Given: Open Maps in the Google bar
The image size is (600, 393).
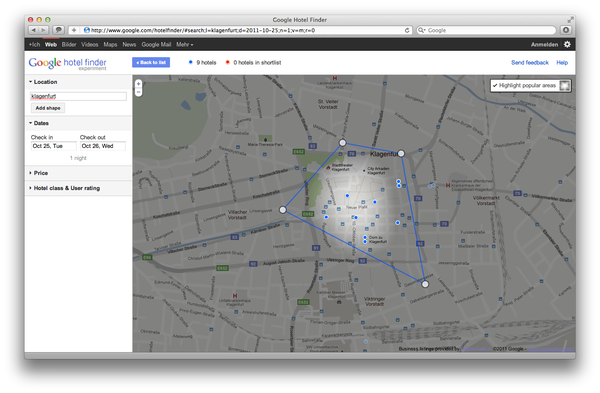Looking at the screenshot, I should (110, 44).
